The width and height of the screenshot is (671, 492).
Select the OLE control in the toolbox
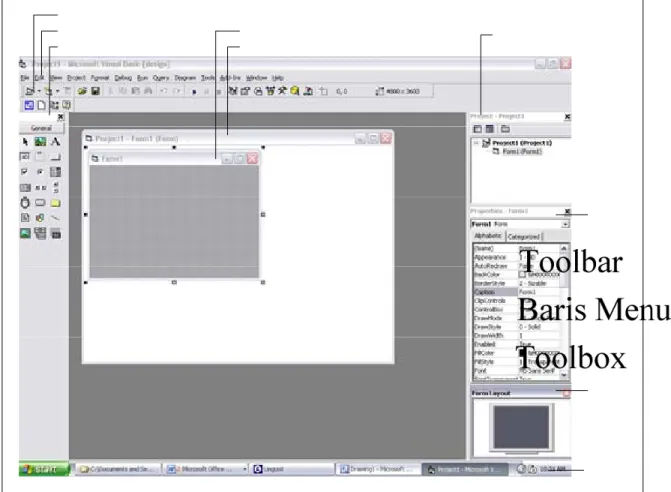click(x=55, y=233)
